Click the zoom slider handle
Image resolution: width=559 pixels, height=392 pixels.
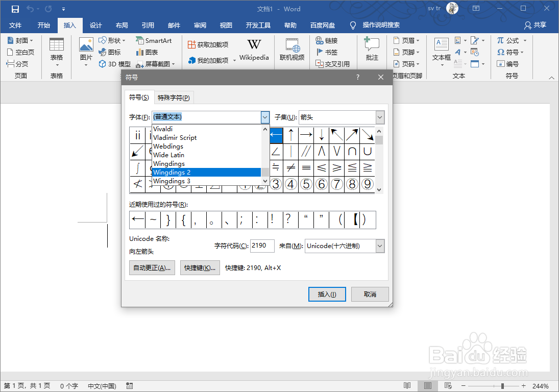point(502,386)
